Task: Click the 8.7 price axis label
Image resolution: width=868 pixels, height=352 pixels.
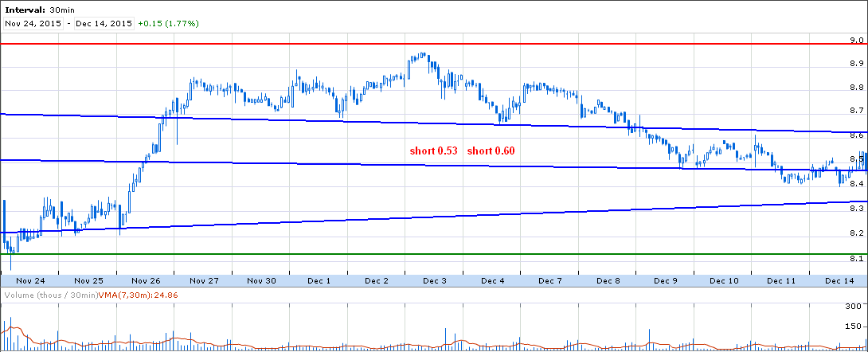Action: pos(857,110)
